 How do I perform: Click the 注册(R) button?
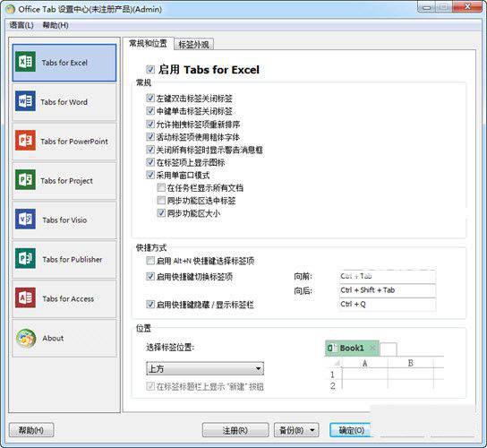pyautogui.click(x=235, y=430)
